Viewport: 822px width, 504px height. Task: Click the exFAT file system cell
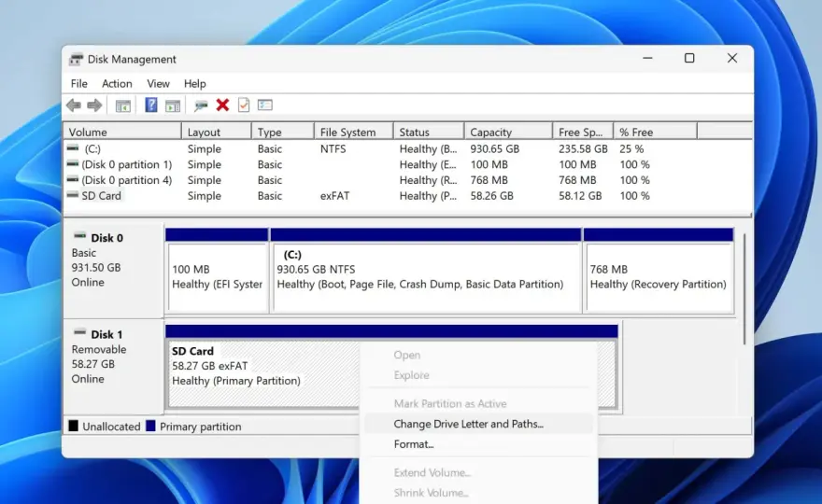(x=334, y=196)
